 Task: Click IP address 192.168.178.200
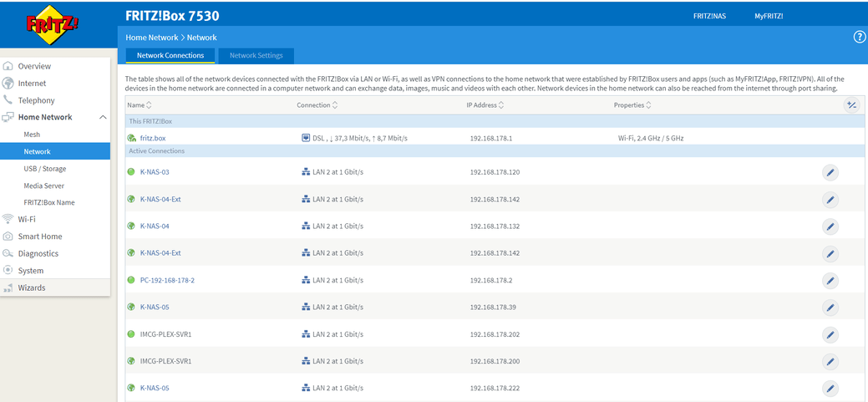coord(495,361)
